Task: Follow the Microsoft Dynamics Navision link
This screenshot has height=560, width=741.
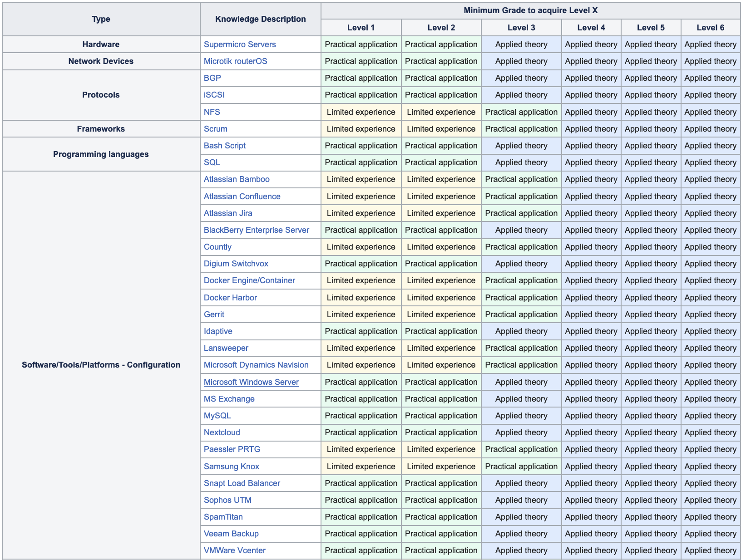Action: click(256, 365)
